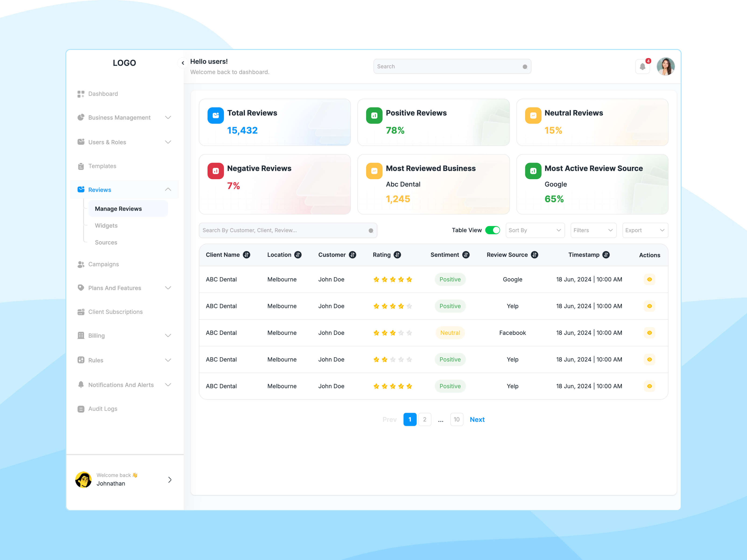Toggle the Table View switch
Image resolution: width=747 pixels, height=560 pixels.
pos(492,230)
